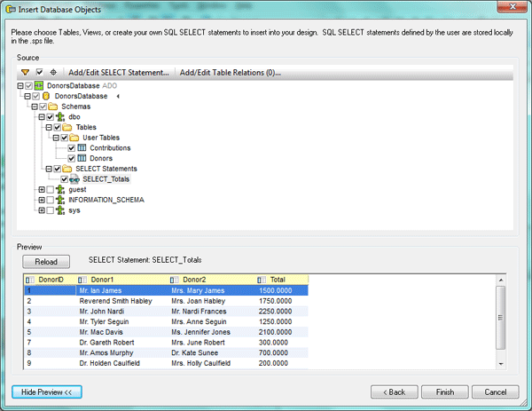Image resolution: width=532 pixels, height=411 pixels.
Task: Click the Reload preview button
Action: click(x=46, y=262)
